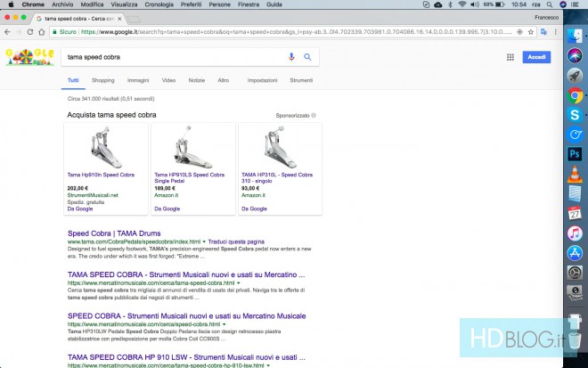
Task: Open iTunes from the Dock
Action: tap(575, 233)
